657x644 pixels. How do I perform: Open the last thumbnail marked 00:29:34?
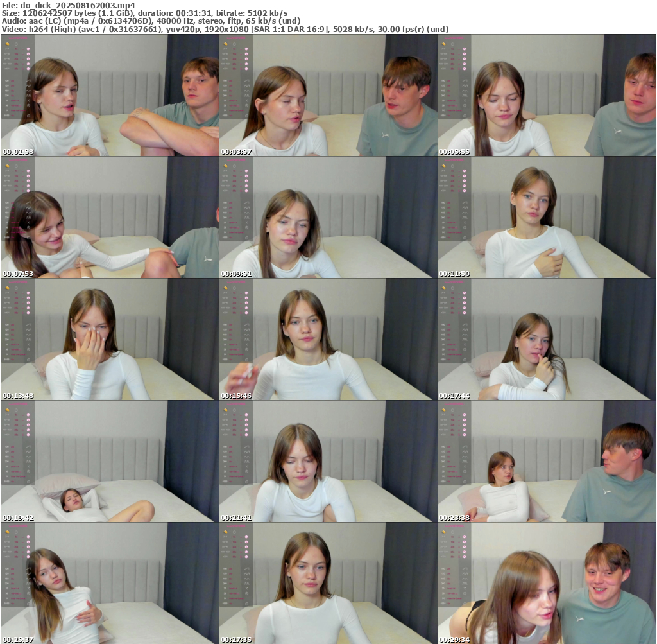click(547, 583)
